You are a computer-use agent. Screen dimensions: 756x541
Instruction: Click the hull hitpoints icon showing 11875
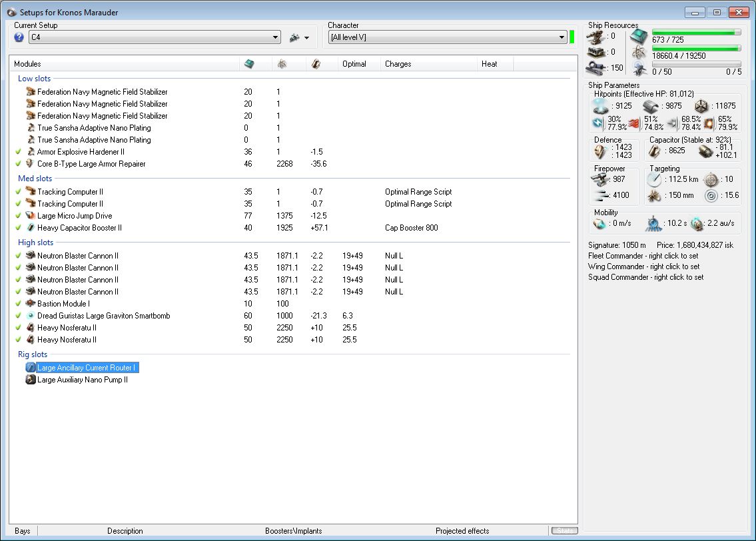tap(701, 106)
